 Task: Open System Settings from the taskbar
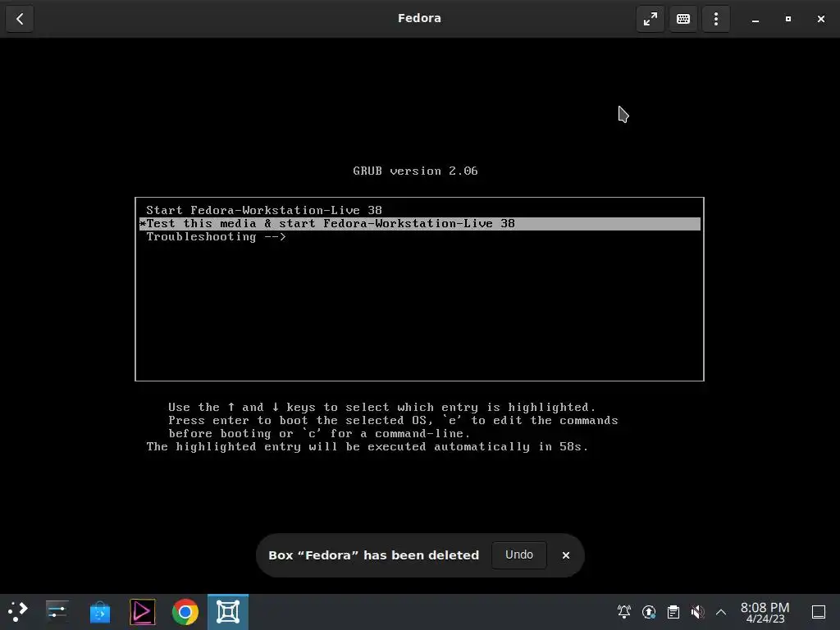coord(57,612)
